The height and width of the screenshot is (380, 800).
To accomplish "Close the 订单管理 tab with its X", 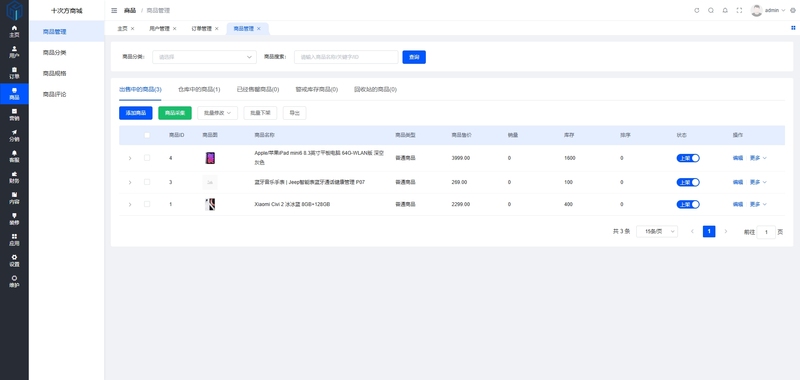I will [x=217, y=29].
